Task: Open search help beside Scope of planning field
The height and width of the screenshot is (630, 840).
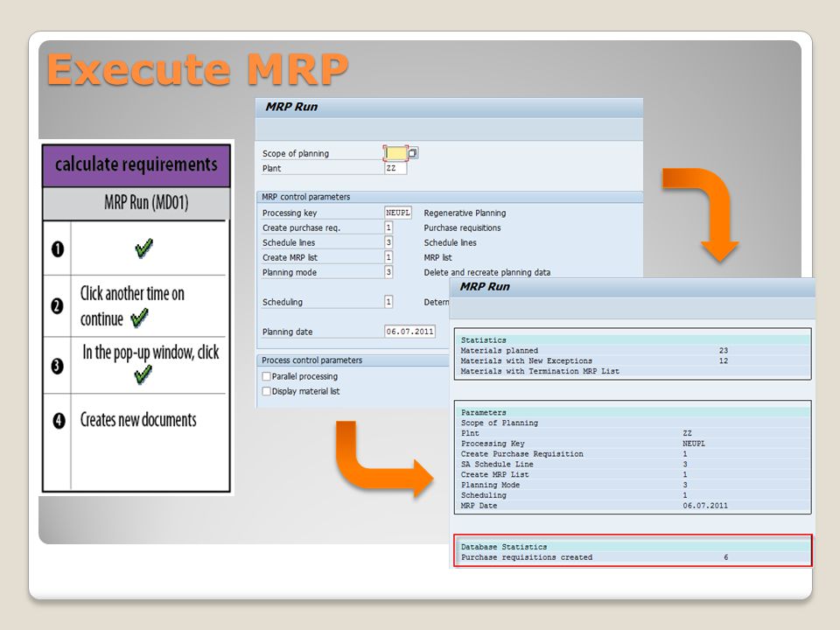Action: tap(413, 153)
